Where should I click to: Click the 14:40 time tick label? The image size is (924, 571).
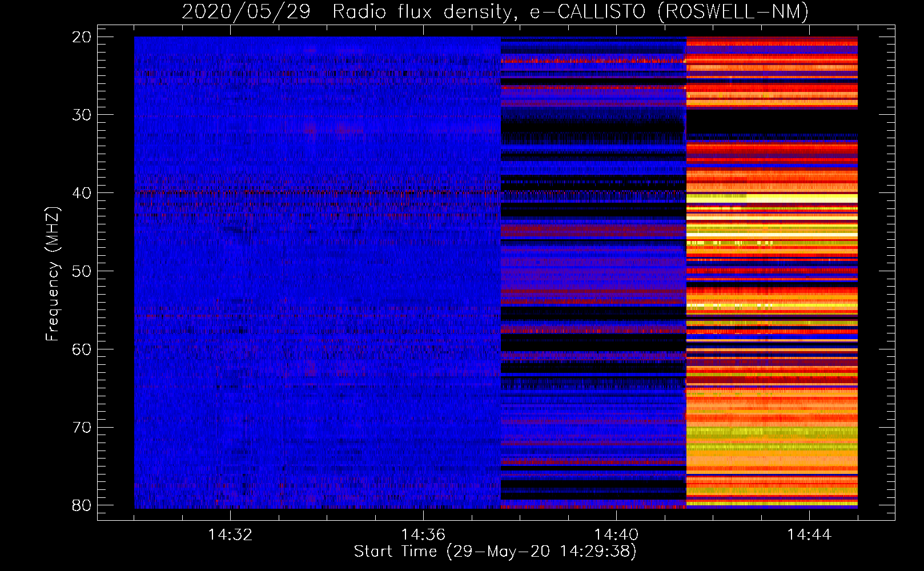pos(616,535)
